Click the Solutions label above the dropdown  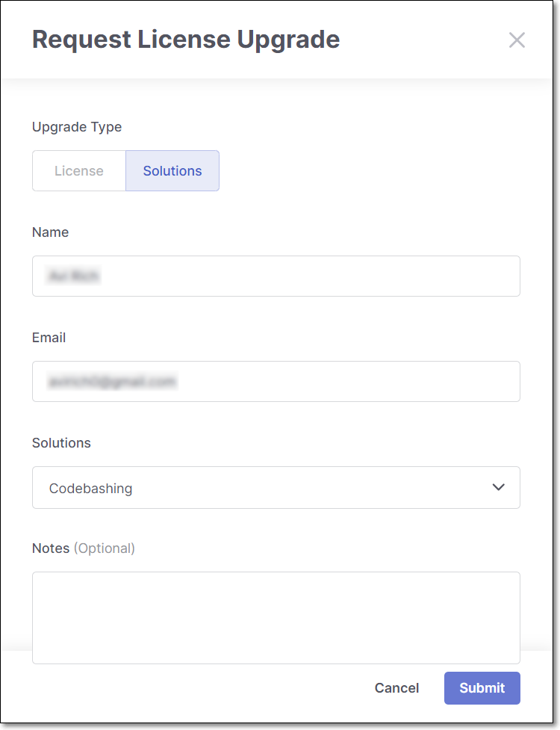pyautogui.click(x=61, y=443)
